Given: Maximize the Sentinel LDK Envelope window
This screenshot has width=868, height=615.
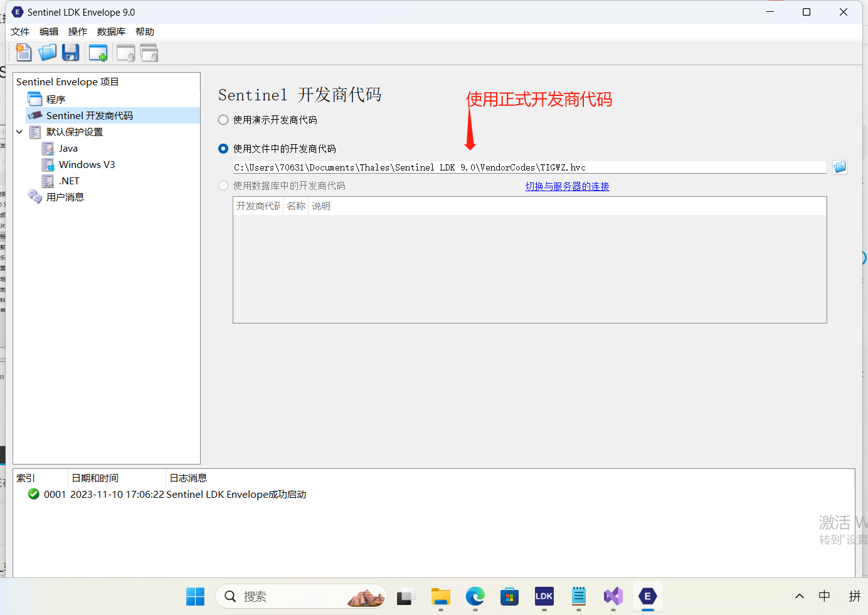Looking at the screenshot, I should (807, 12).
